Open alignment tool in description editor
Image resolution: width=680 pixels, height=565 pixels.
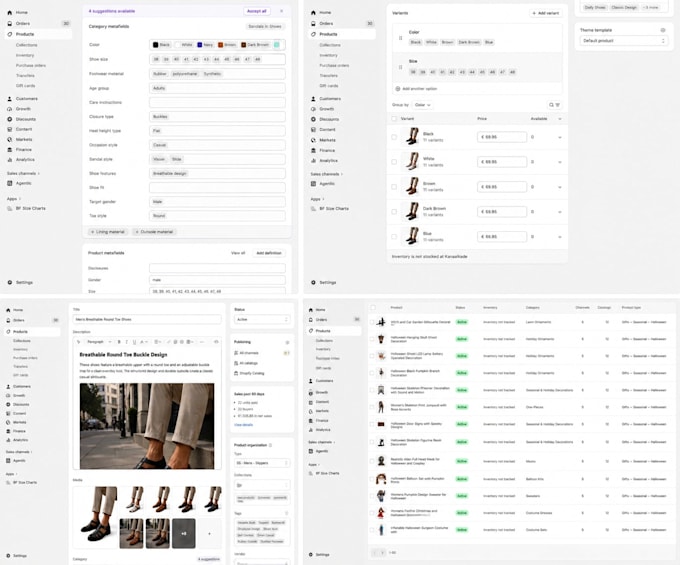pyautogui.click(x=158, y=342)
